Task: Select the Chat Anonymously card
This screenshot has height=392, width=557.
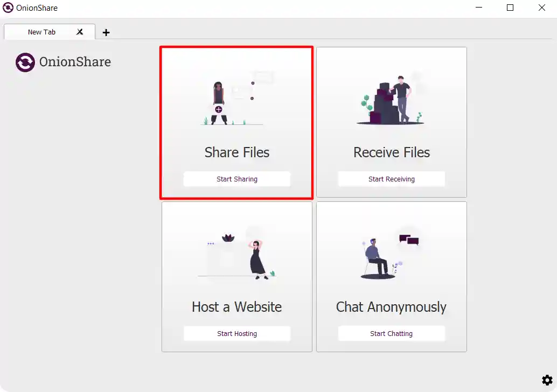Action: click(x=391, y=276)
